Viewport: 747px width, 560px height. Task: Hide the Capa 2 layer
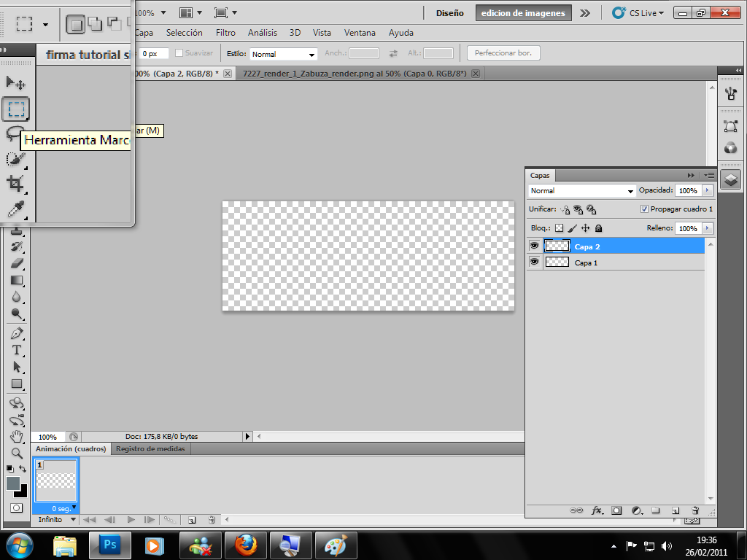(535, 246)
